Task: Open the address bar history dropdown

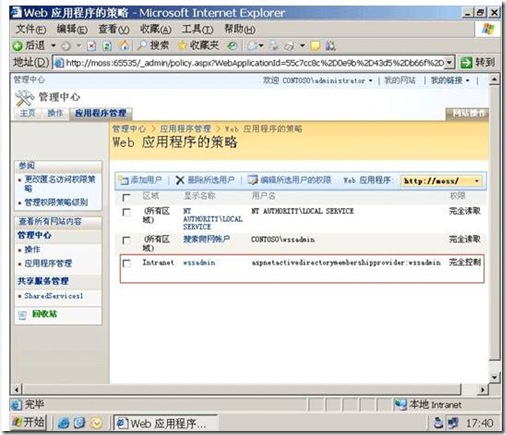Action: point(450,63)
